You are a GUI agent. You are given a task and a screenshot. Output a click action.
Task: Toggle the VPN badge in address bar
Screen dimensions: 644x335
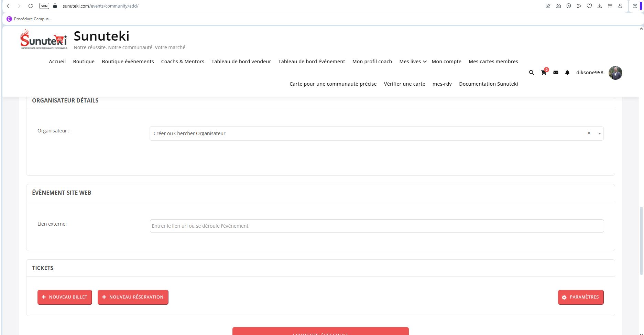tap(44, 6)
